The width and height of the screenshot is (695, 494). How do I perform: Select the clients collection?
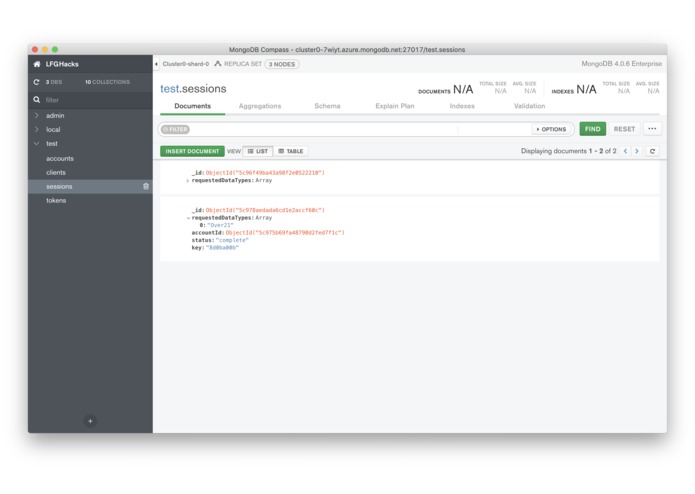click(x=56, y=172)
